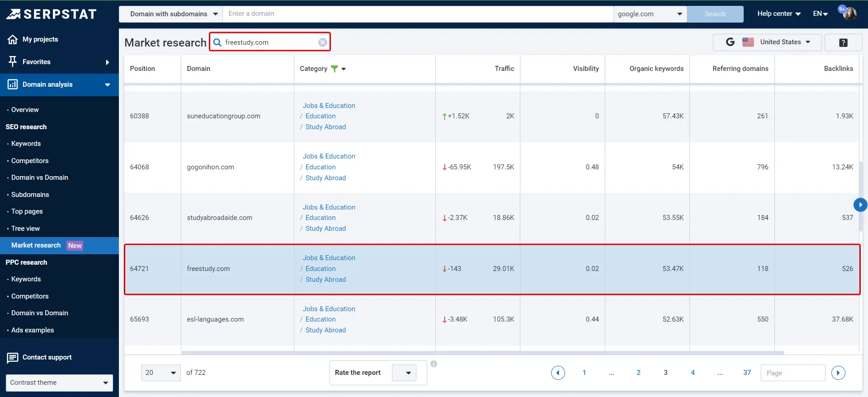Click magnifier icon in market search

point(217,42)
